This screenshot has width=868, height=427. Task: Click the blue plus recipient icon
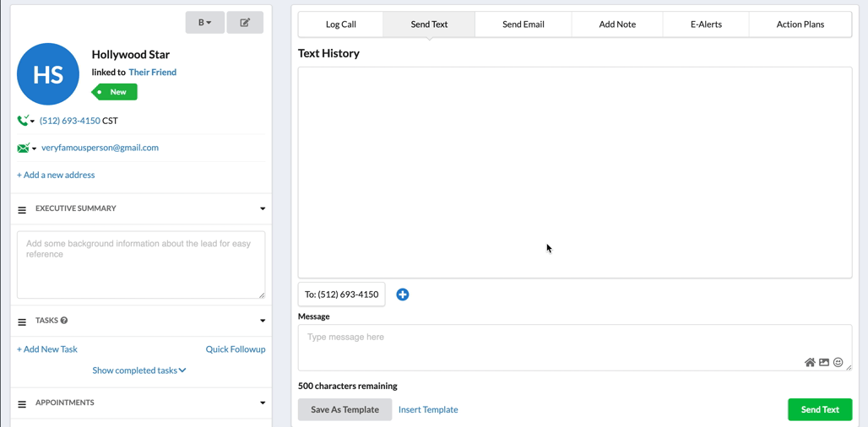pos(403,295)
